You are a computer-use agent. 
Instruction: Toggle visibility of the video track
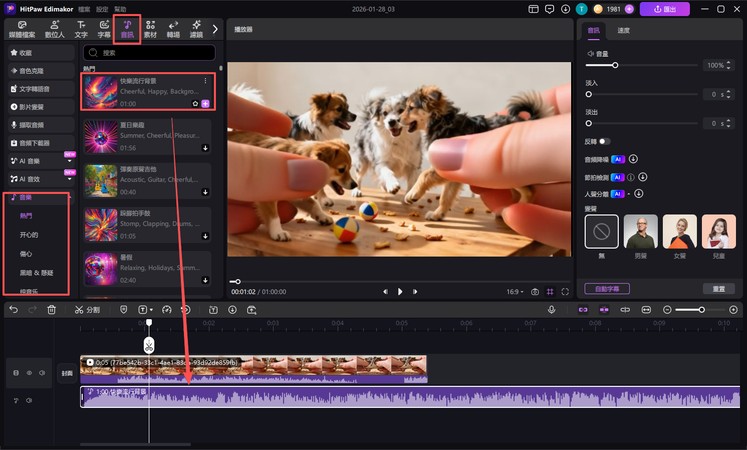(x=29, y=372)
